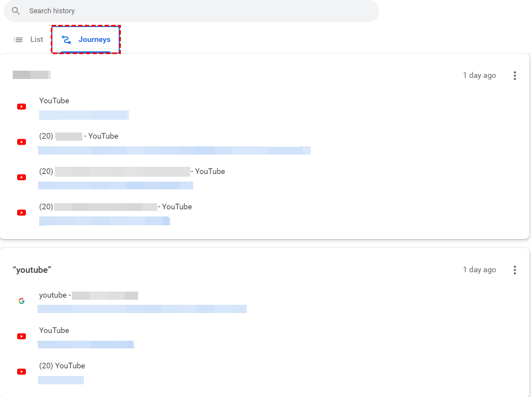The image size is (532, 397).
Task: Switch to the List tab
Action: pos(36,40)
